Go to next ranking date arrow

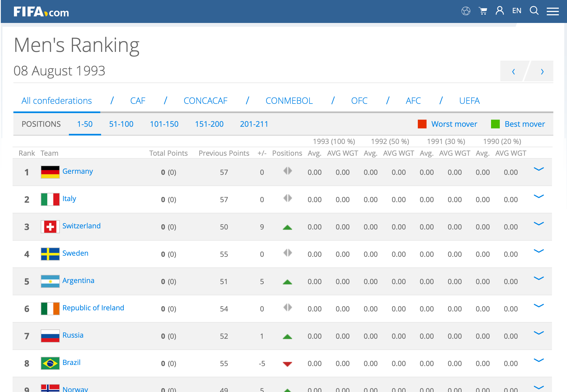tap(542, 72)
